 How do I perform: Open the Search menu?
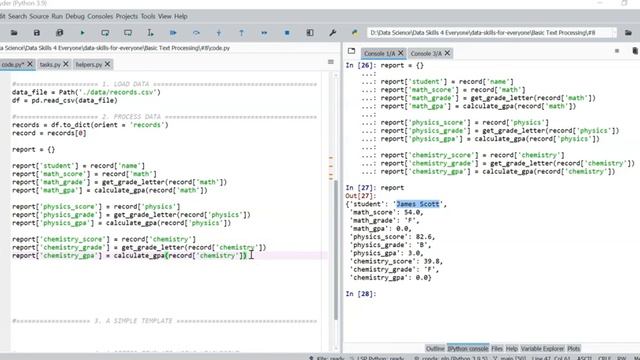[x=17, y=16]
